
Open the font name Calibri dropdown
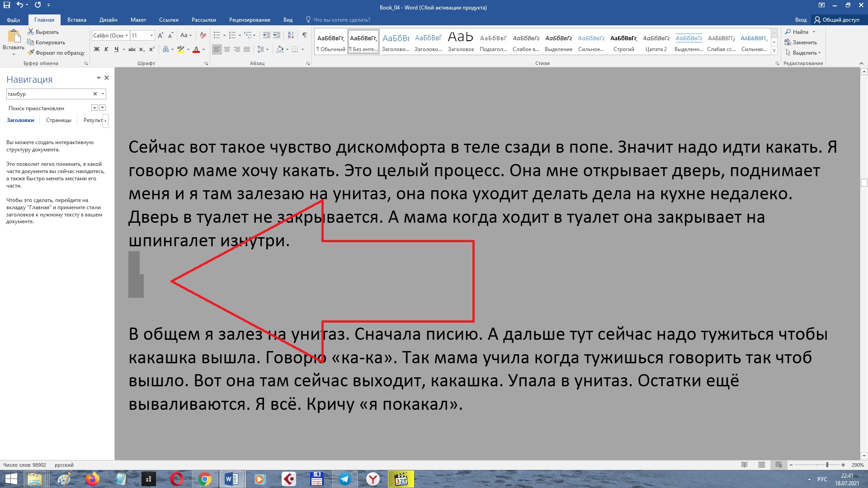(x=127, y=35)
